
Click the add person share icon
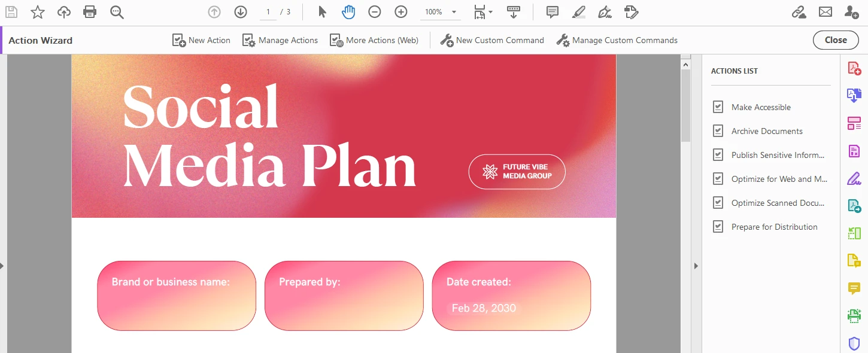(852, 12)
